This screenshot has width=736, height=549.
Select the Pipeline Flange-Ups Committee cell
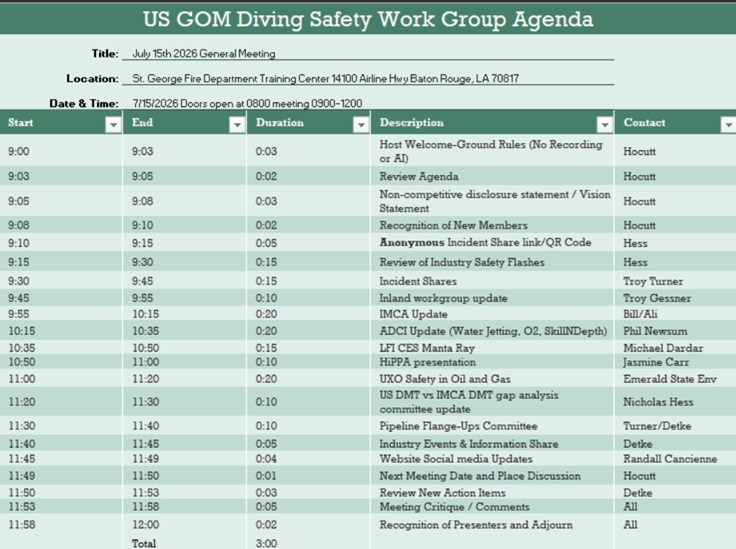[x=492, y=426]
